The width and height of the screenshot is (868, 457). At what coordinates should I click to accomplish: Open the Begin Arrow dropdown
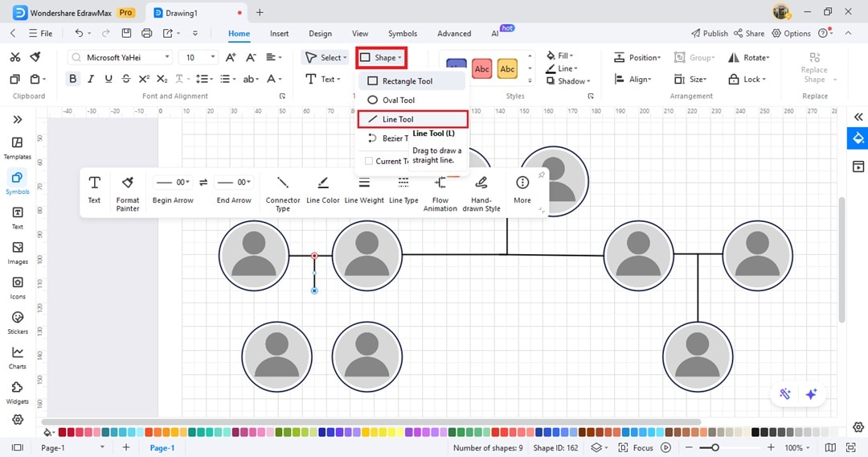pos(173,183)
